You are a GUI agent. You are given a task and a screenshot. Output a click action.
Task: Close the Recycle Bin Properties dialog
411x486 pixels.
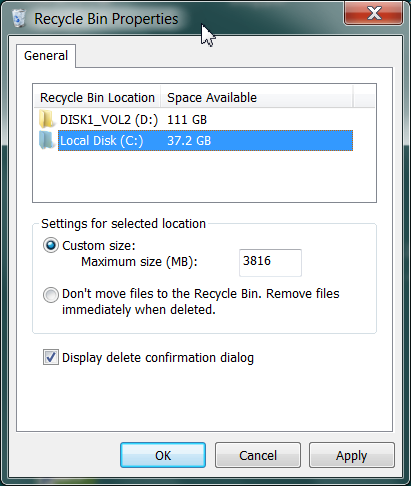373,13
